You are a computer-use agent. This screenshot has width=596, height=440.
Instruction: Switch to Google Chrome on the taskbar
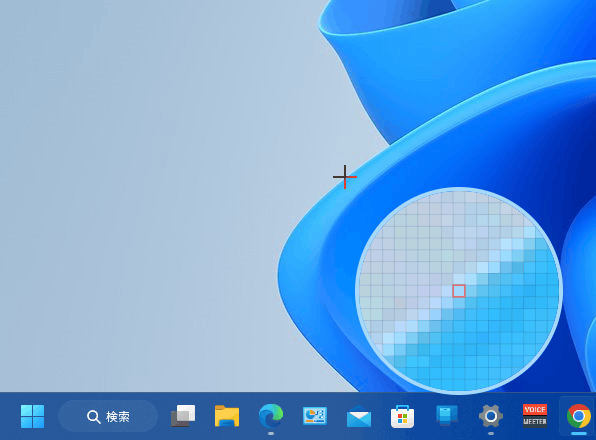click(x=579, y=416)
